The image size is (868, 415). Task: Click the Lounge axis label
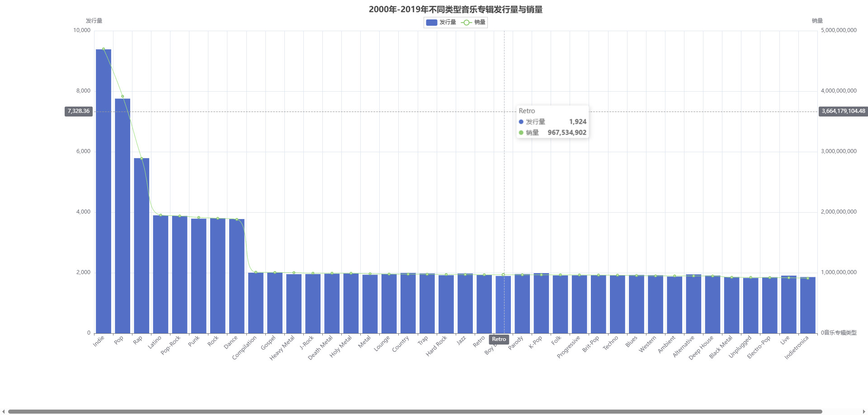tap(382, 344)
